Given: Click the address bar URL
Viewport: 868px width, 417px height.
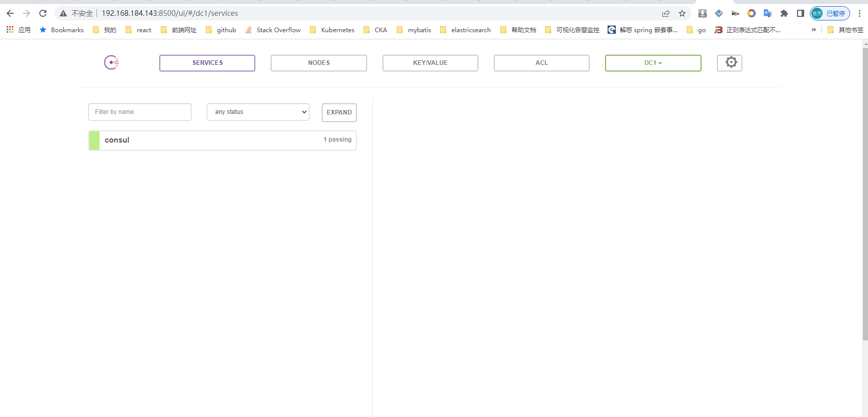Looking at the screenshot, I should point(170,13).
